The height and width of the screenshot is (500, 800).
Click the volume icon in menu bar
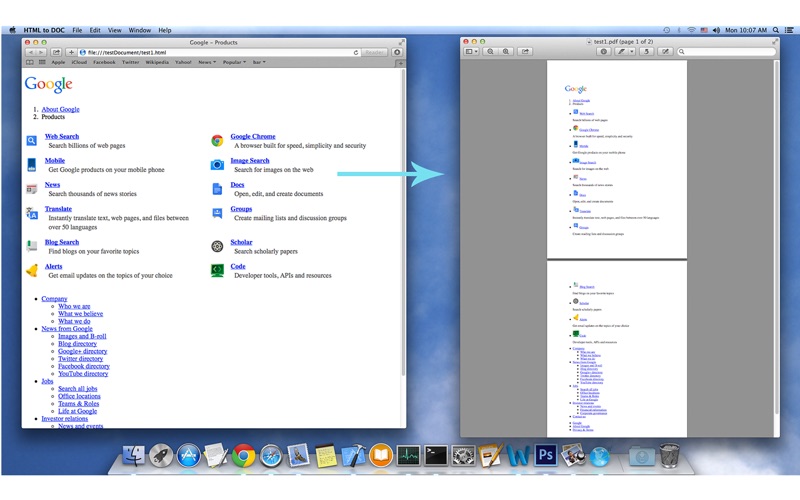(x=716, y=30)
